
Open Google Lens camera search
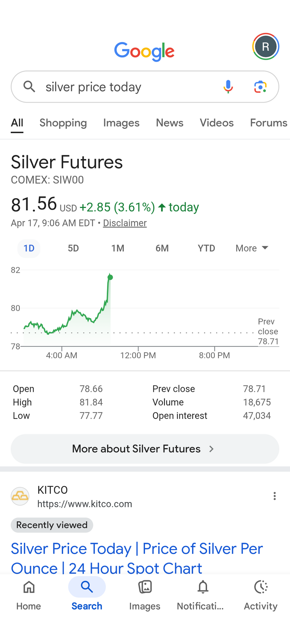260,87
